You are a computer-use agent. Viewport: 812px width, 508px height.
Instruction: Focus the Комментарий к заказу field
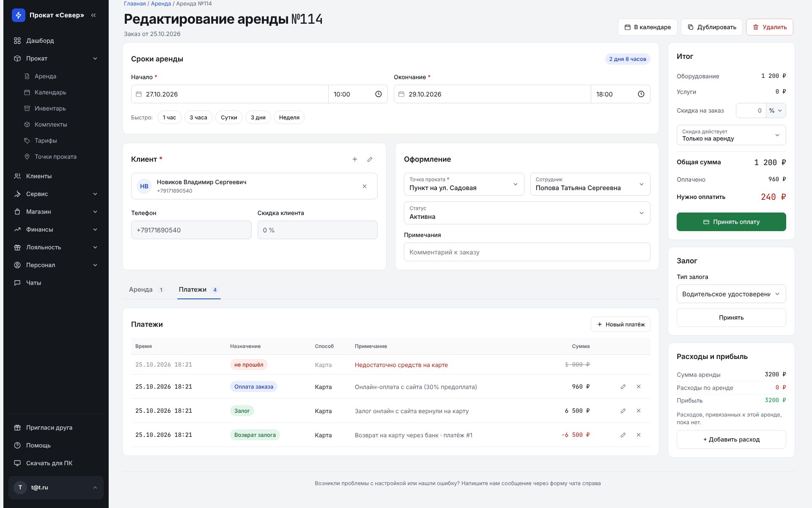pyautogui.click(x=527, y=252)
